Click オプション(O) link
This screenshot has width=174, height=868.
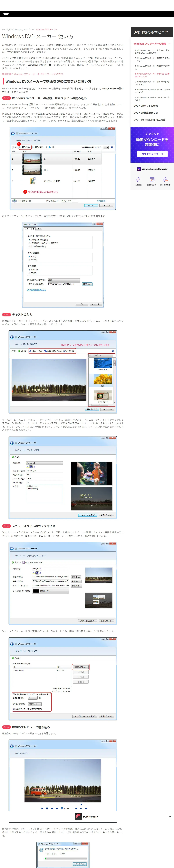click(x=101, y=201)
